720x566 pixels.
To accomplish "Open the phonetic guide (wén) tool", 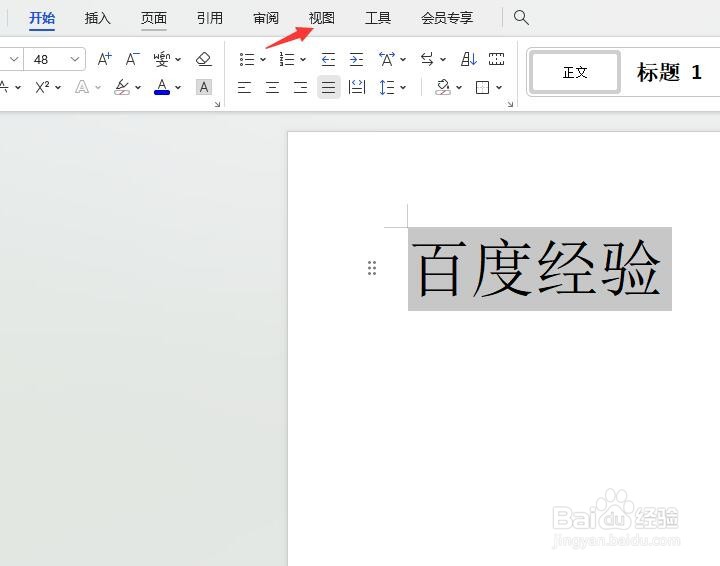I will click(x=162, y=59).
